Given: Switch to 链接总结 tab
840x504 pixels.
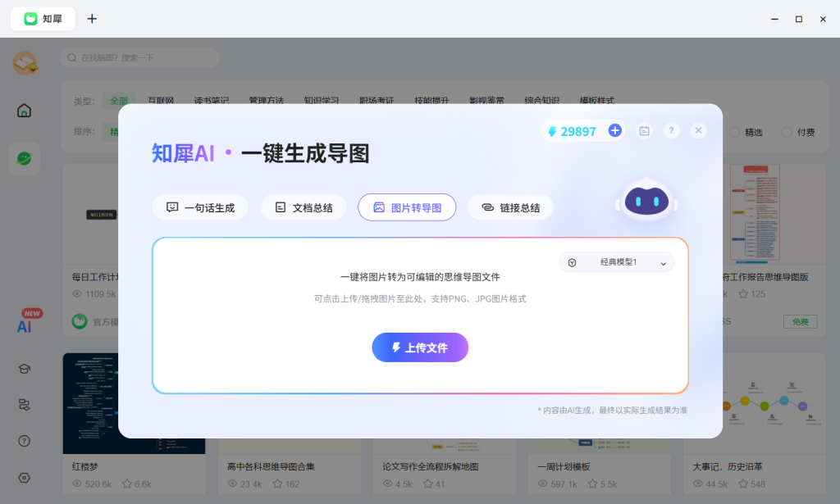Looking at the screenshot, I should click(x=510, y=207).
